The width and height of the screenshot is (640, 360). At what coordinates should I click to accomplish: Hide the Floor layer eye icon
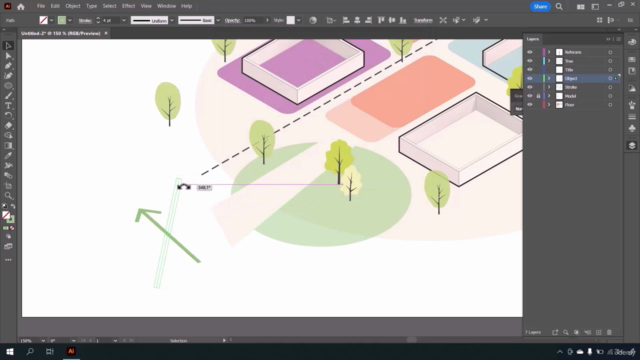pyautogui.click(x=530, y=105)
